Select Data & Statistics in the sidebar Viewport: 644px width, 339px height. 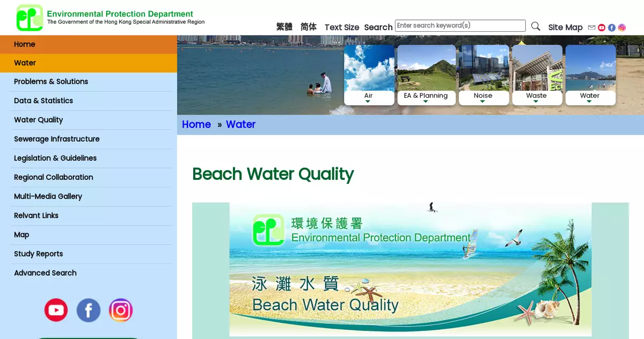(43, 100)
